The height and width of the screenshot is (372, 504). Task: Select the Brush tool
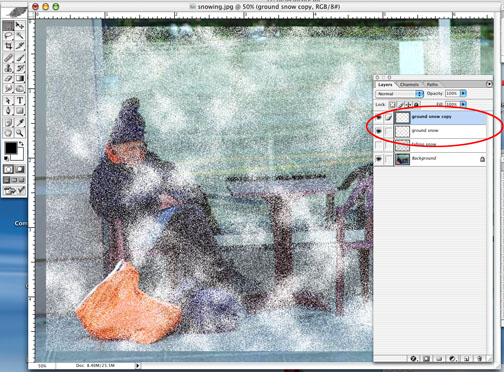(20, 58)
